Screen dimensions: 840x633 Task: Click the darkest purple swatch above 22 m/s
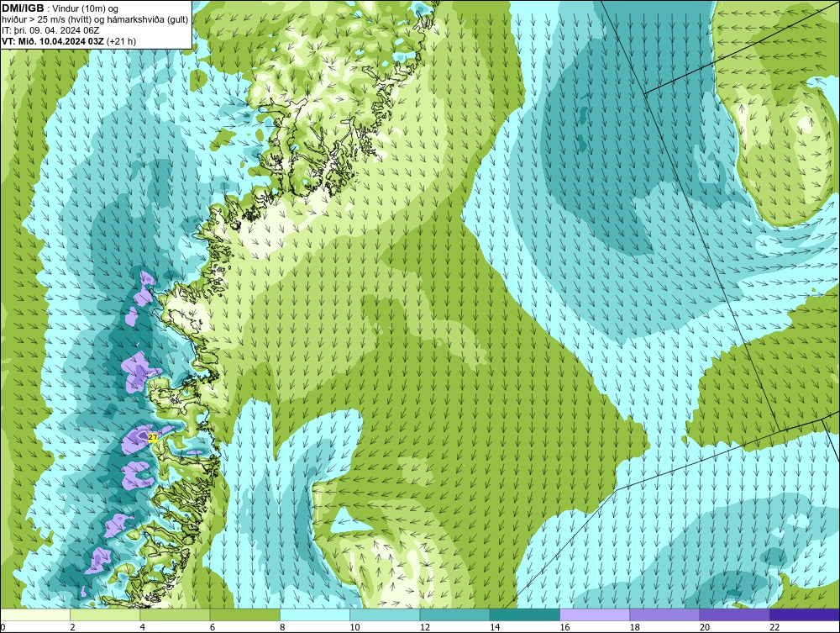[805, 615]
